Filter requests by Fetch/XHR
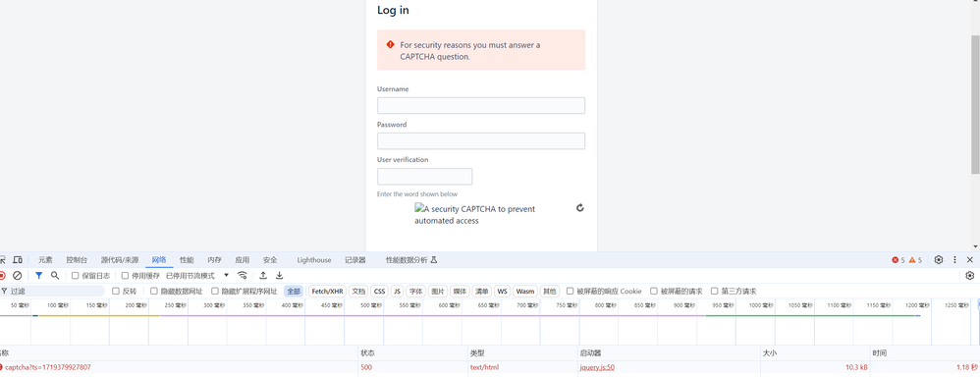980x377 pixels. click(x=328, y=292)
